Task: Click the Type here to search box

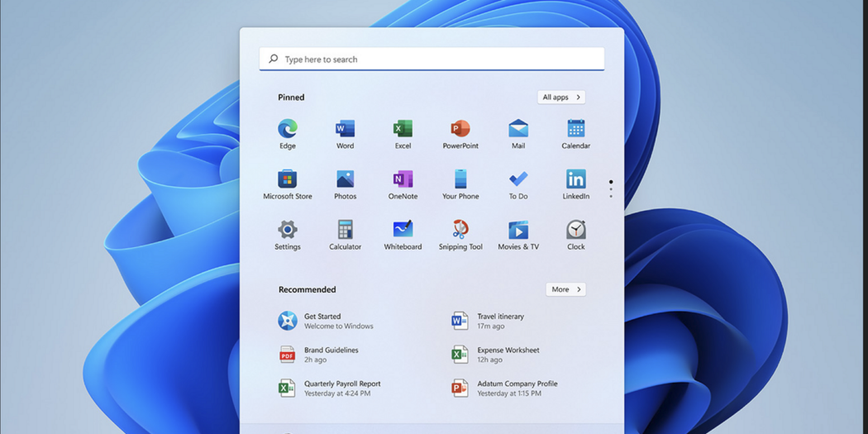Action: (432, 60)
